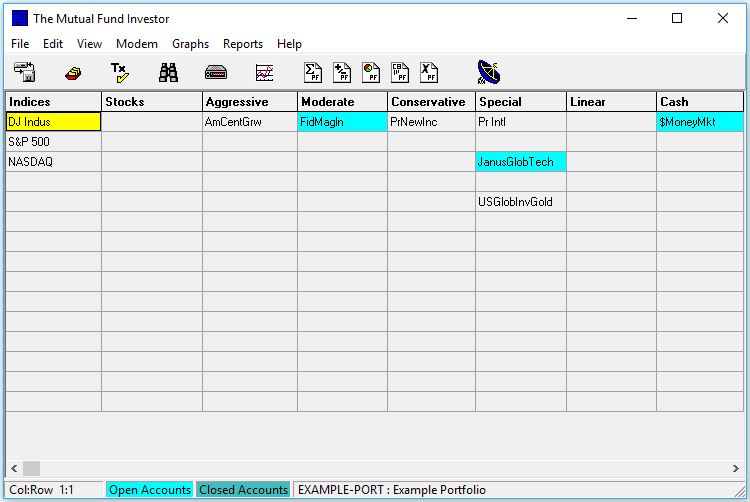The height and width of the screenshot is (502, 750).
Task: Click the Moderate column header
Action: click(342, 102)
